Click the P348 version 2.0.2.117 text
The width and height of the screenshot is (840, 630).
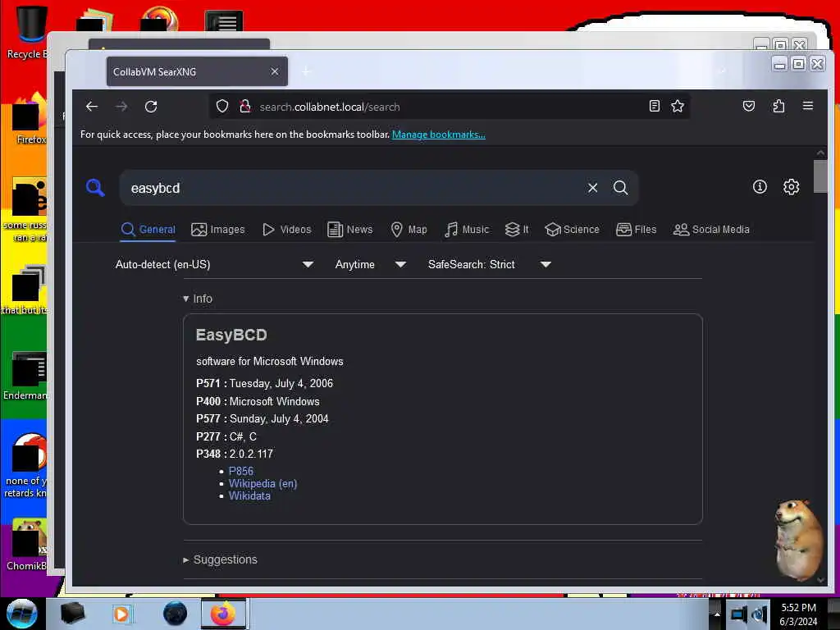[235, 454]
